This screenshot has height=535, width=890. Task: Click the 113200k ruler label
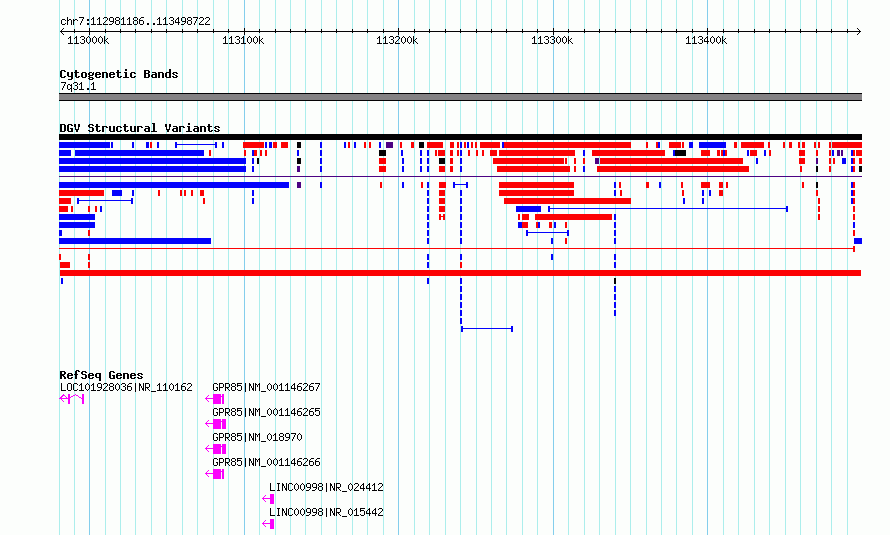(x=397, y=40)
